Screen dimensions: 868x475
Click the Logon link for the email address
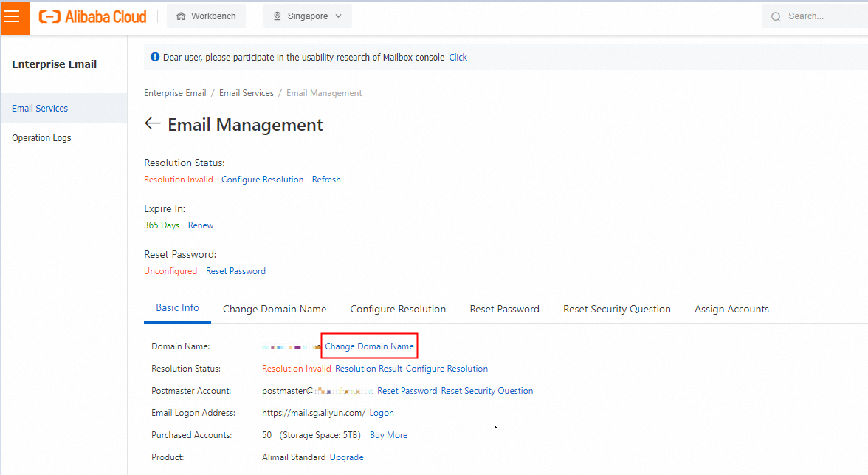[x=382, y=413]
